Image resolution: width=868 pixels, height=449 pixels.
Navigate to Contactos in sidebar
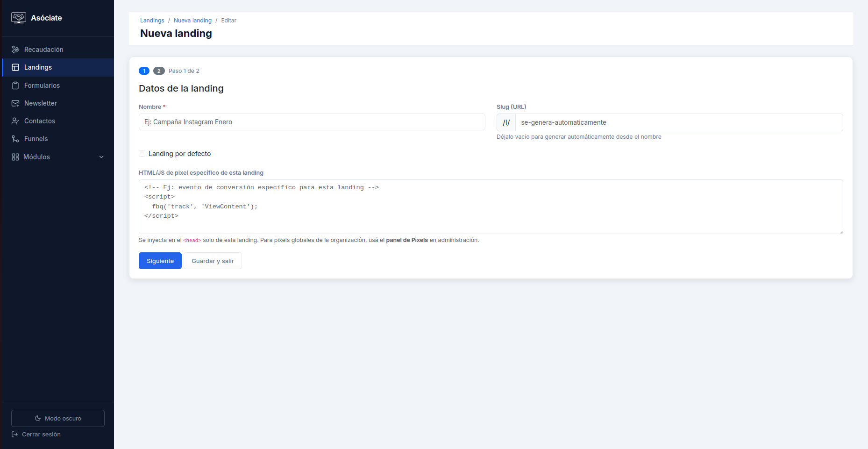pos(58,121)
